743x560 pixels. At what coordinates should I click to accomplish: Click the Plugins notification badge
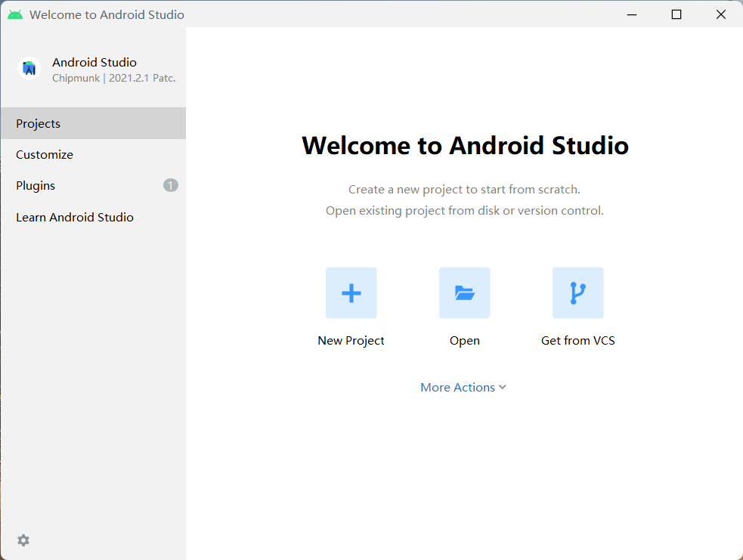170,185
